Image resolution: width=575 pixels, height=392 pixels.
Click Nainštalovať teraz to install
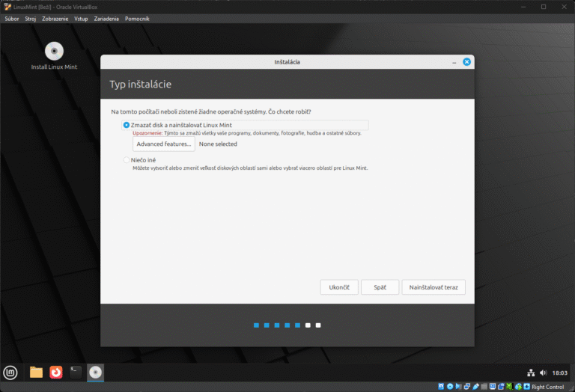pyautogui.click(x=433, y=287)
